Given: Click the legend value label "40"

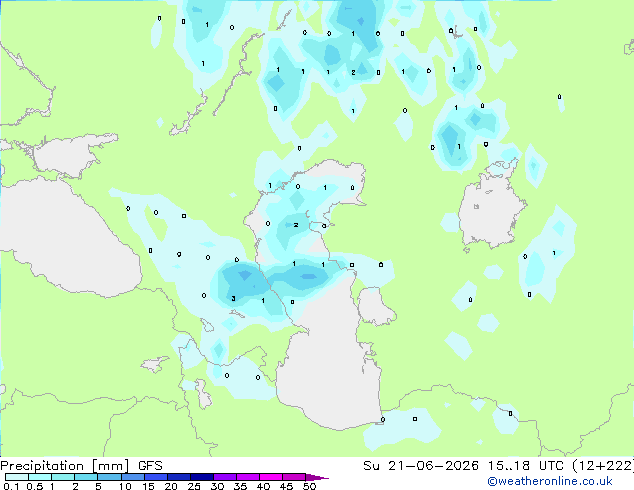Looking at the screenshot, I should coord(263,486).
